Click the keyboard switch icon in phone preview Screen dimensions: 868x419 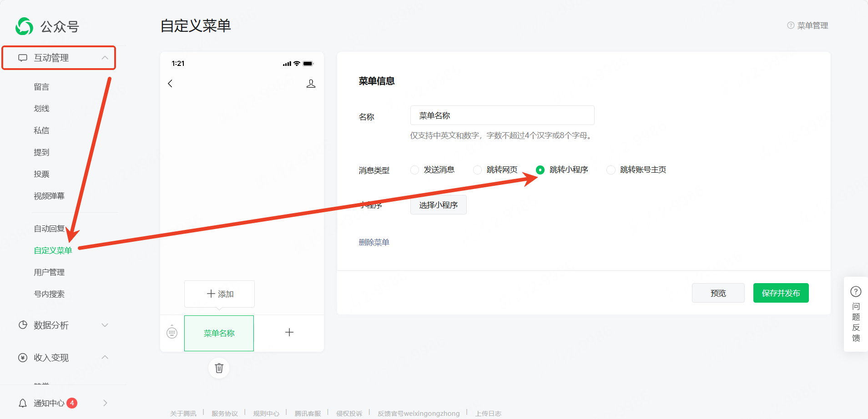click(x=172, y=333)
